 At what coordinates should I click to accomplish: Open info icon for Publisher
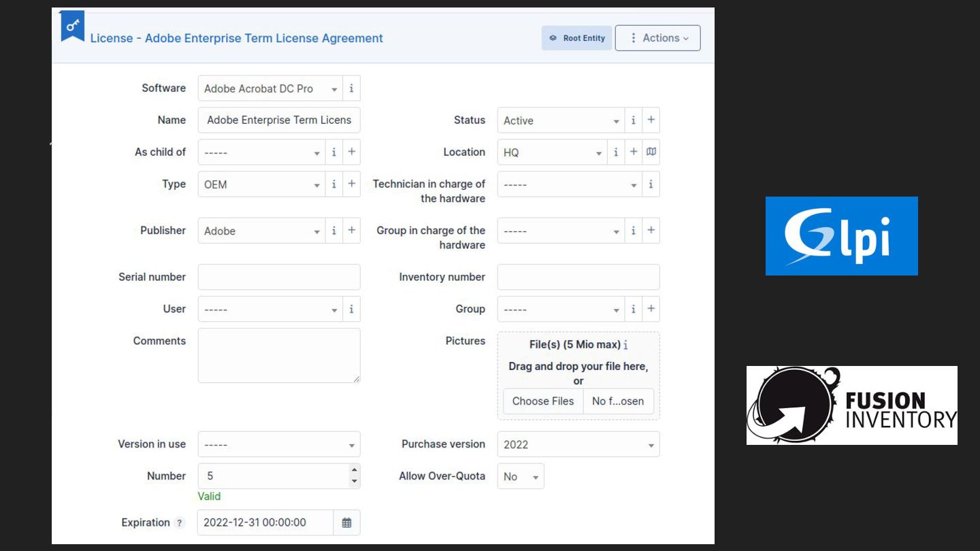coord(333,231)
